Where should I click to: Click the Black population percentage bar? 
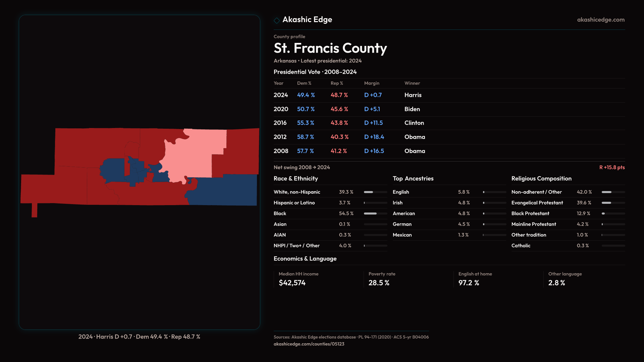tap(375, 214)
